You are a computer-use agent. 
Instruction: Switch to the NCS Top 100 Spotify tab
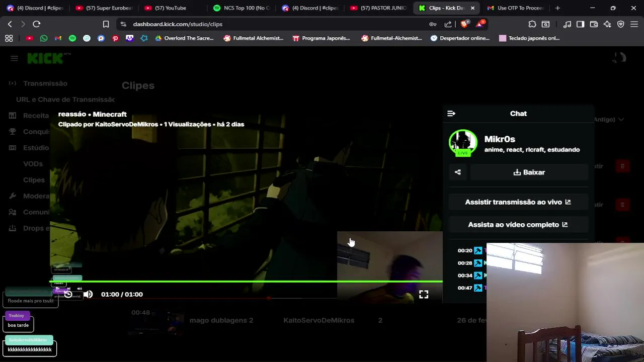point(242,8)
